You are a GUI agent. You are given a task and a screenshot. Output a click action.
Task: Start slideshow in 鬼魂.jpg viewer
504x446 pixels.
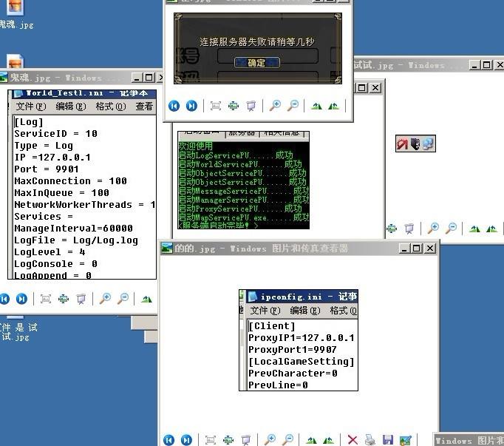[x=81, y=300]
